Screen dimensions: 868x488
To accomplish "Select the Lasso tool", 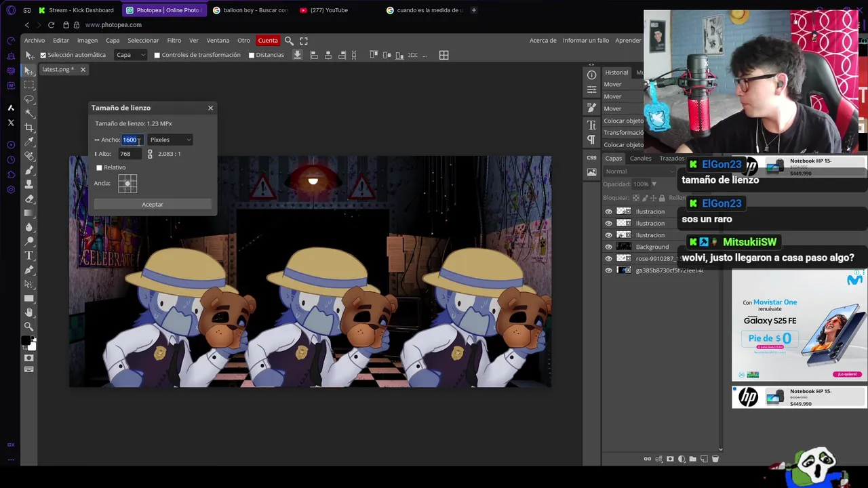I will pos(28,99).
